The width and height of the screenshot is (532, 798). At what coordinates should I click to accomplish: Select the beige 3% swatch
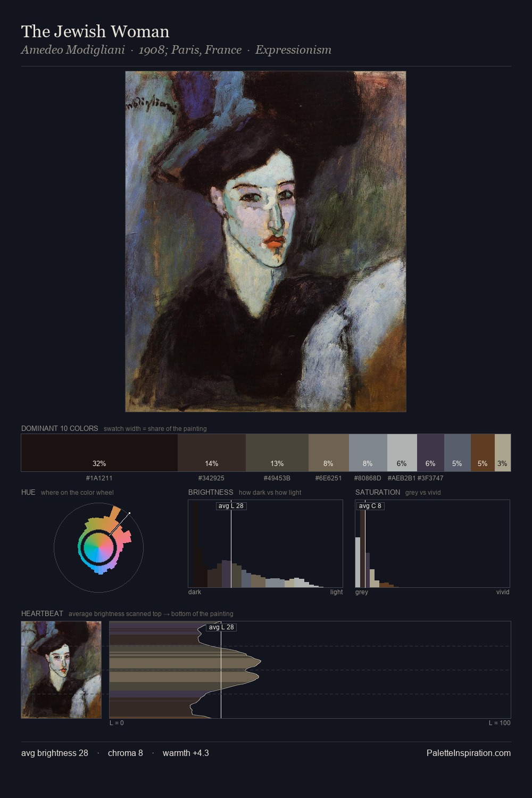(x=503, y=453)
